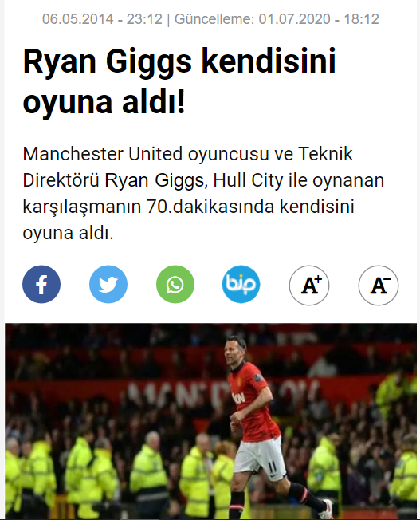This screenshot has height=520, width=420.
Task: Share the article on Facebook
Action: [x=41, y=284]
